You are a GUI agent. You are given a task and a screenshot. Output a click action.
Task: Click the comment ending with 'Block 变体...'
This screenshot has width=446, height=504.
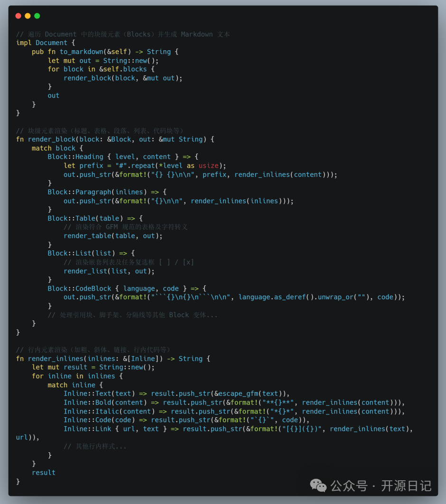coord(132,315)
